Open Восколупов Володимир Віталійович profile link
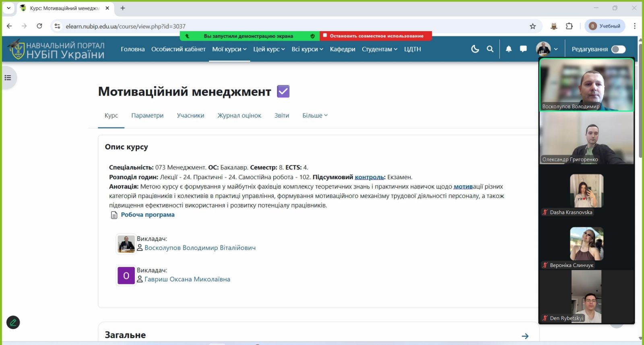This screenshot has height=345, width=644. 200,248
